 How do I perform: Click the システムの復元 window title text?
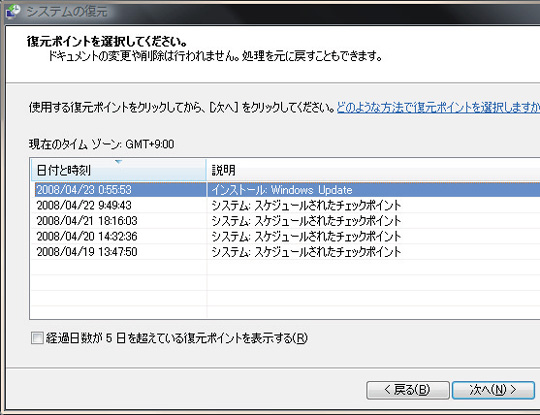pos(67,12)
